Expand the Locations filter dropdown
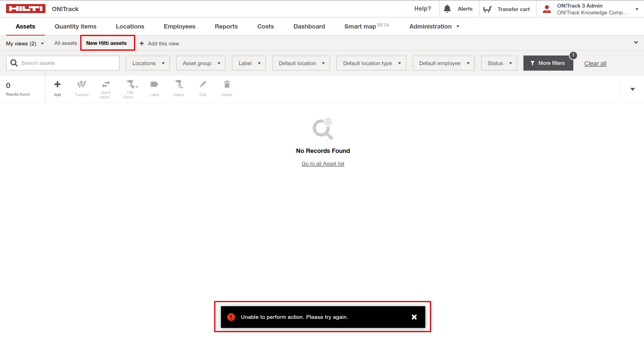The width and height of the screenshot is (644, 338). (148, 63)
